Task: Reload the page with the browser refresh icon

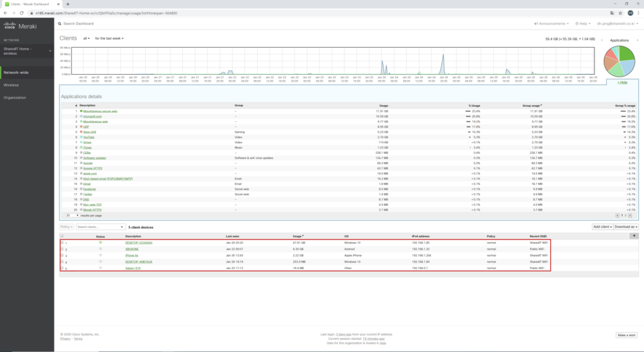Action: point(22,13)
